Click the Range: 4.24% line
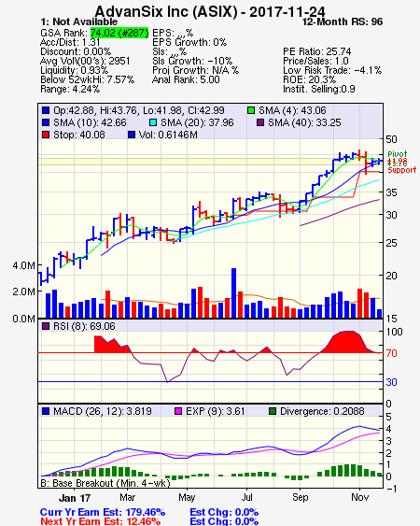This screenshot has width=420, height=526. (x=70, y=90)
